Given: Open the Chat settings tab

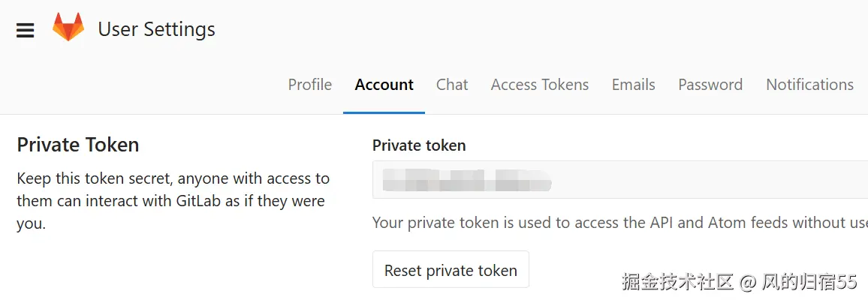Looking at the screenshot, I should 452,85.
